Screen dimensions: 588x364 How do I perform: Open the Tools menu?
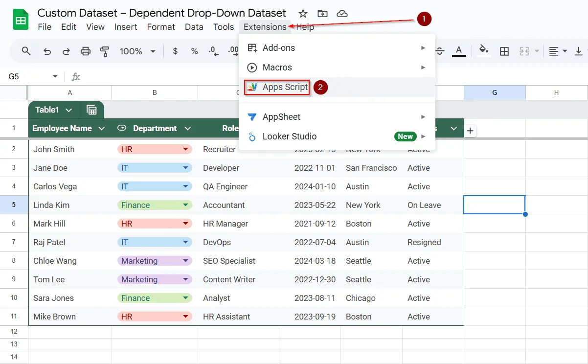224,27
